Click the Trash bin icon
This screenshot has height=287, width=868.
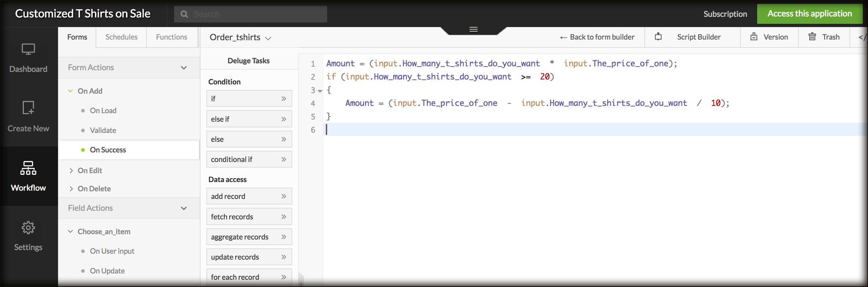click(x=812, y=37)
